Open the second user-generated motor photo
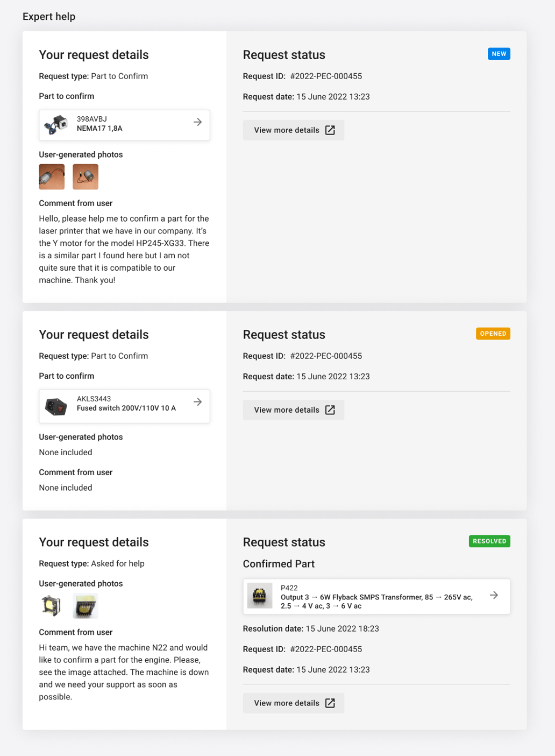 click(x=85, y=176)
